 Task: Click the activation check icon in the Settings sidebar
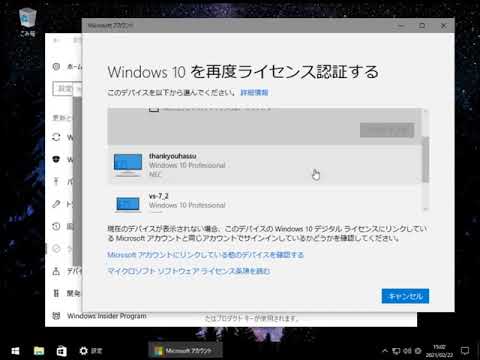click(x=56, y=249)
